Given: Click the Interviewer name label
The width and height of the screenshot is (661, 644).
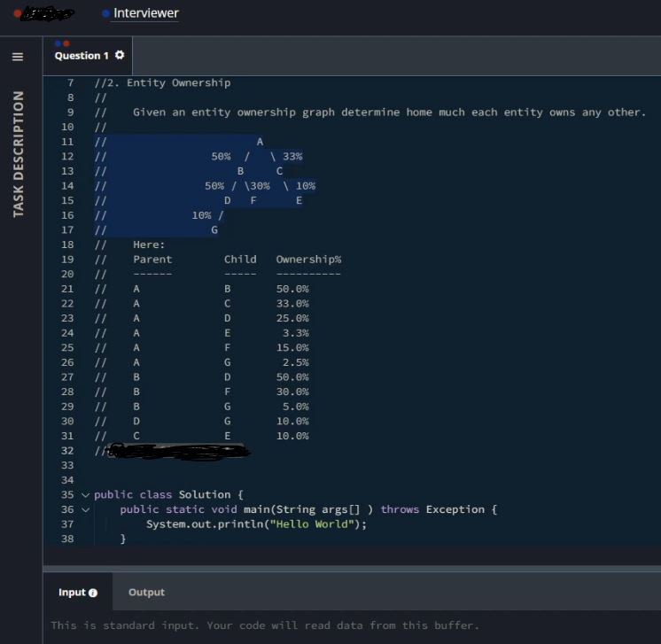Looking at the screenshot, I should click(x=146, y=13).
